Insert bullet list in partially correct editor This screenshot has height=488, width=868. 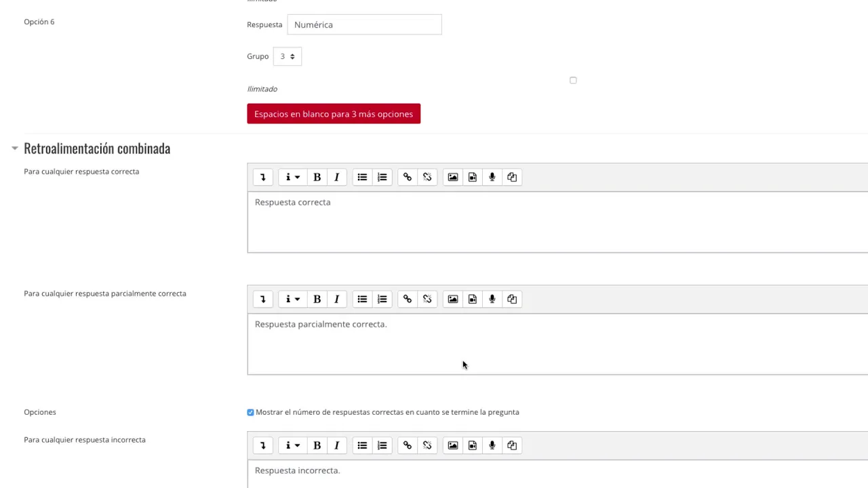click(362, 299)
